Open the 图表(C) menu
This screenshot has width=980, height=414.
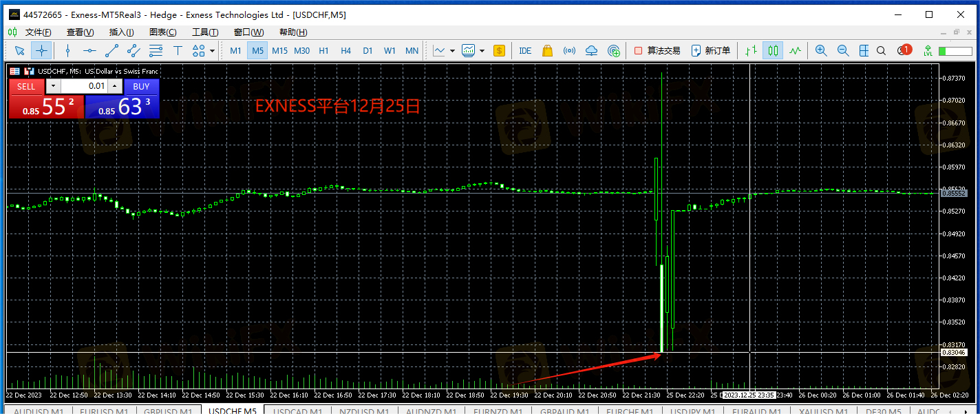(x=163, y=32)
